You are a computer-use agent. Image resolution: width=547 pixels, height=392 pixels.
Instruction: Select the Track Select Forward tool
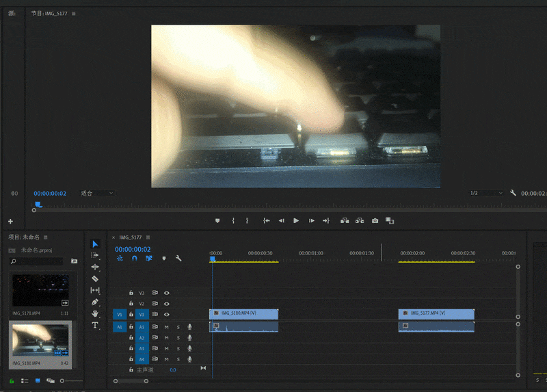click(x=95, y=255)
